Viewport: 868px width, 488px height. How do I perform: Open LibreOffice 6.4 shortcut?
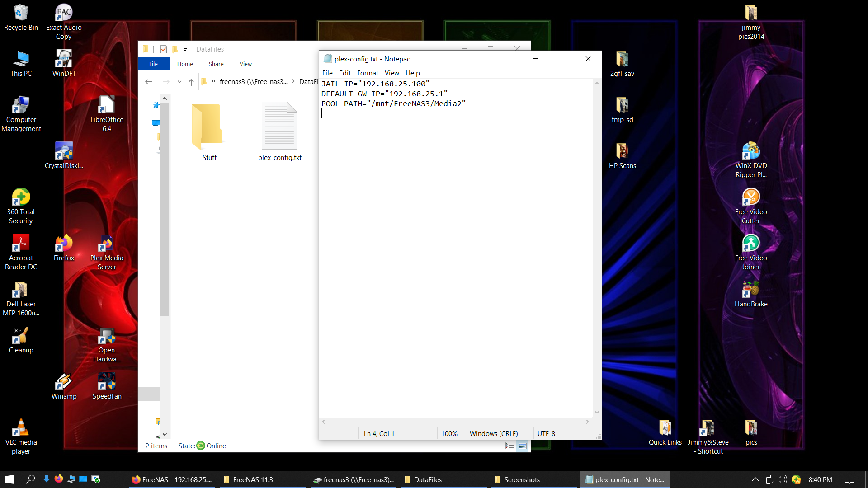point(107,114)
